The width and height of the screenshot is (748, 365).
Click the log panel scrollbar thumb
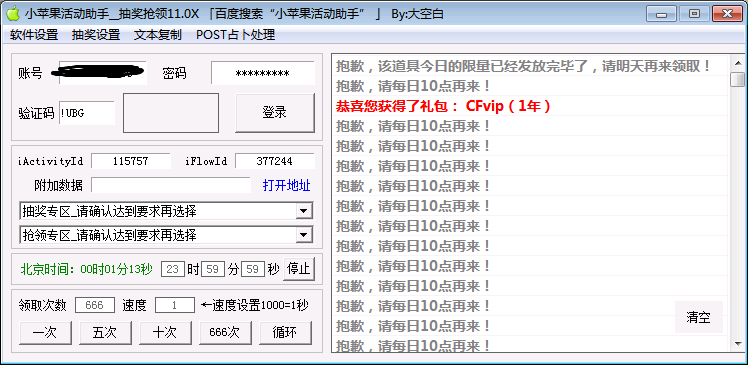[x=738, y=79]
